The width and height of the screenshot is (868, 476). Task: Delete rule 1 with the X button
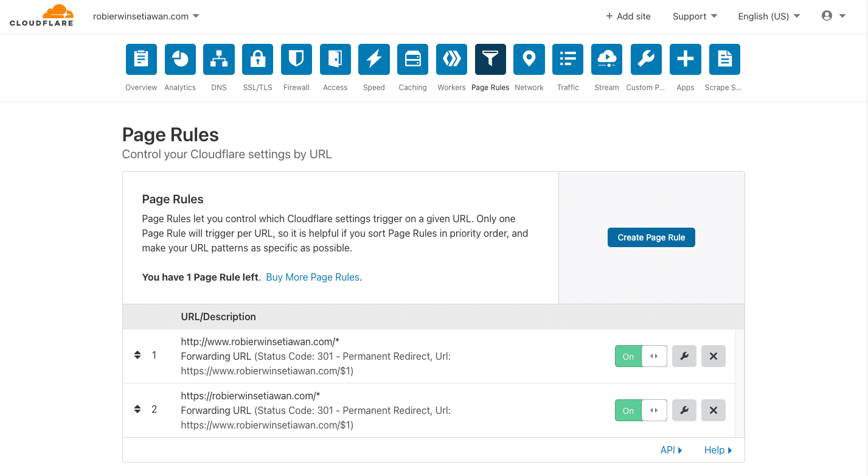click(x=713, y=356)
